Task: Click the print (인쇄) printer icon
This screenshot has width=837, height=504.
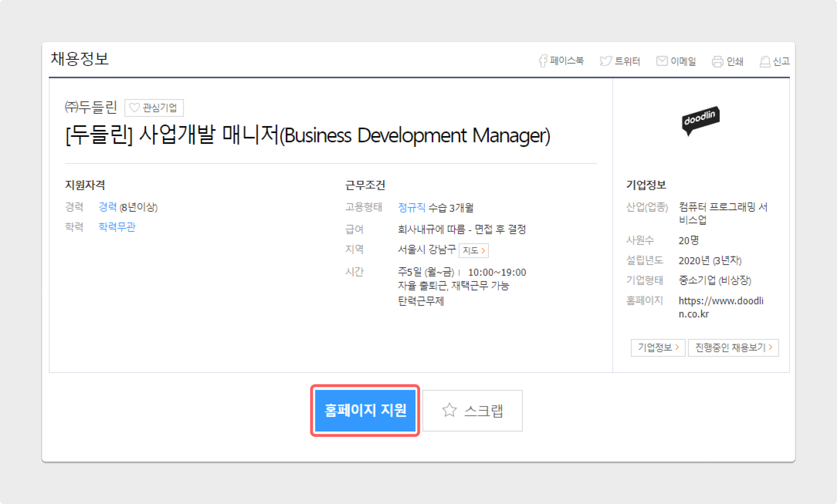Action: [x=717, y=62]
